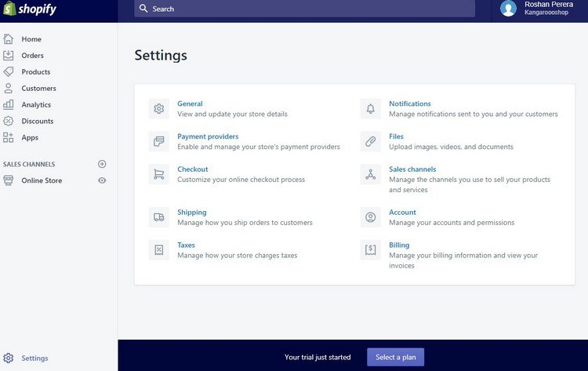588x371 pixels.
Task: Click inside the Search field
Action: click(x=304, y=9)
